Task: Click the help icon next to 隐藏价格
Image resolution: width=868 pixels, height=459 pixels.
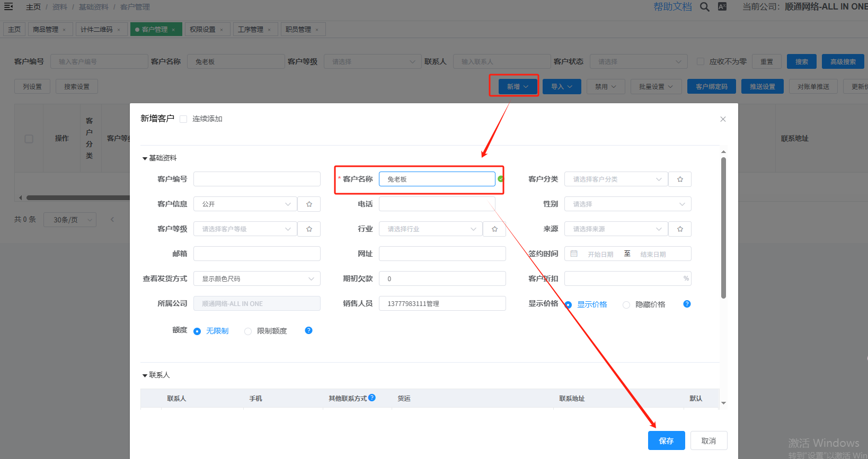Action: (687, 304)
